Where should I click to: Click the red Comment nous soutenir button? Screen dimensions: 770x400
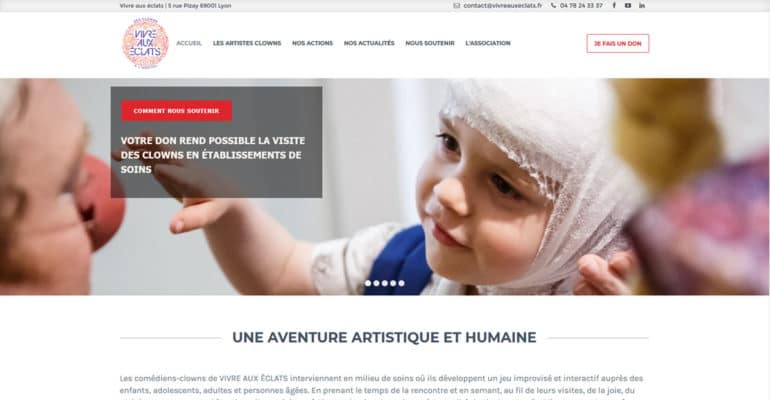[176, 111]
